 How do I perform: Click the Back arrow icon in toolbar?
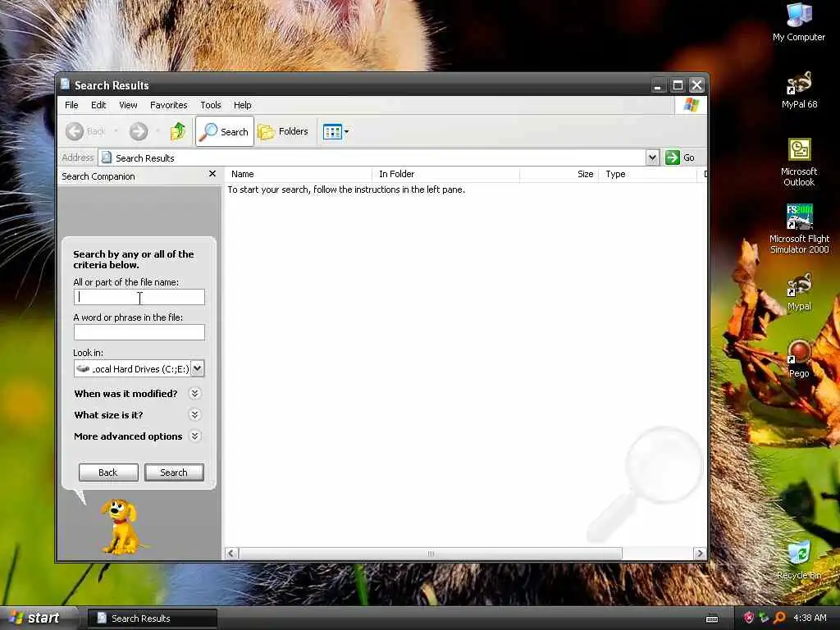coord(75,131)
